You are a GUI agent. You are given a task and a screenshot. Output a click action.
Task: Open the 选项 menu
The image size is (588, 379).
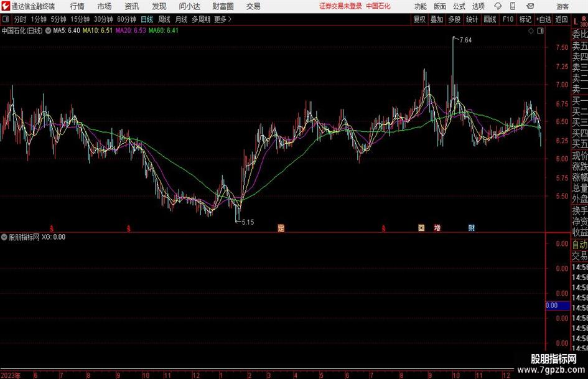[x=478, y=6]
